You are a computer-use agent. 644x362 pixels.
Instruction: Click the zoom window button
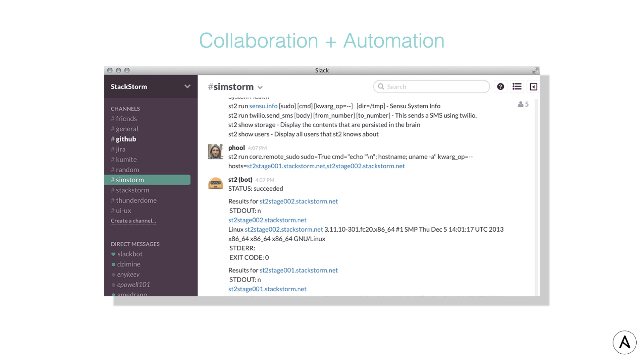[x=127, y=70]
